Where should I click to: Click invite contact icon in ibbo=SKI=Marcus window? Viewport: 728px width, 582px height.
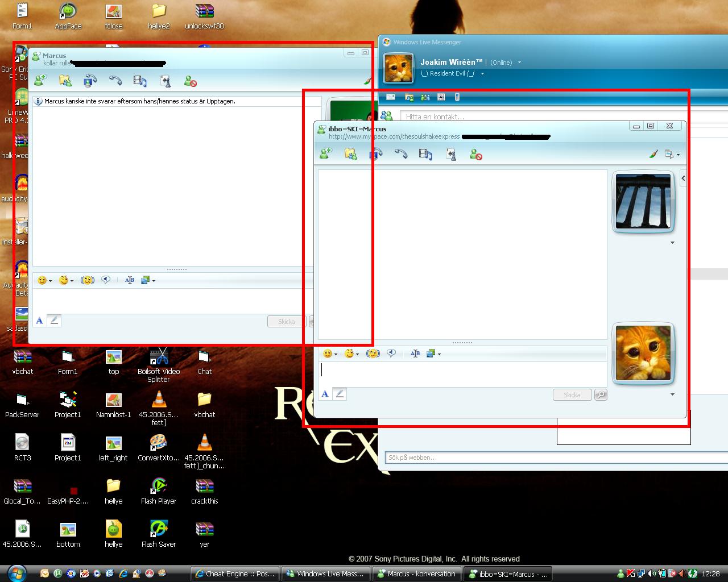pyautogui.click(x=325, y=153)
